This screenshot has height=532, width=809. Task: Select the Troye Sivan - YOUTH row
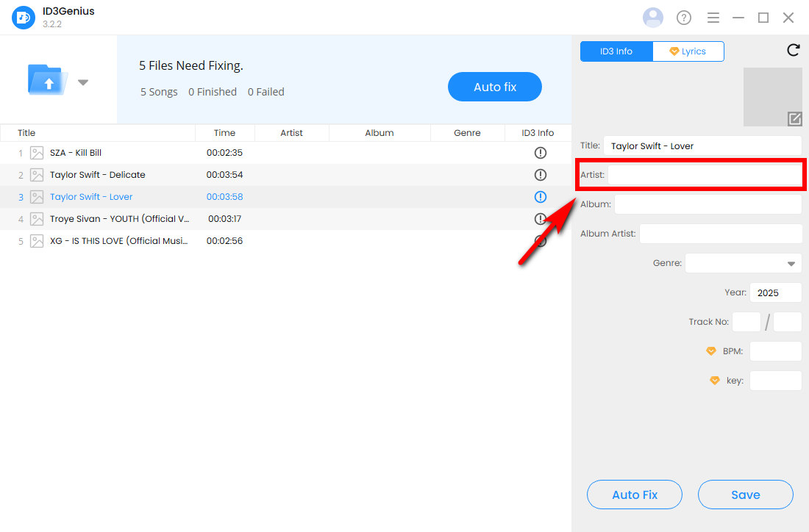286,218
